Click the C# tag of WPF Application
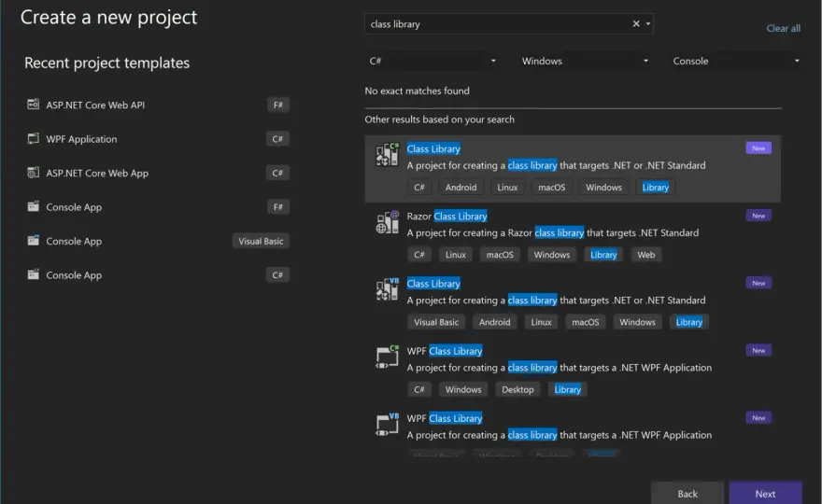This screenshot has width=822, height=504. pyautogui.click(x=277, y=139)
